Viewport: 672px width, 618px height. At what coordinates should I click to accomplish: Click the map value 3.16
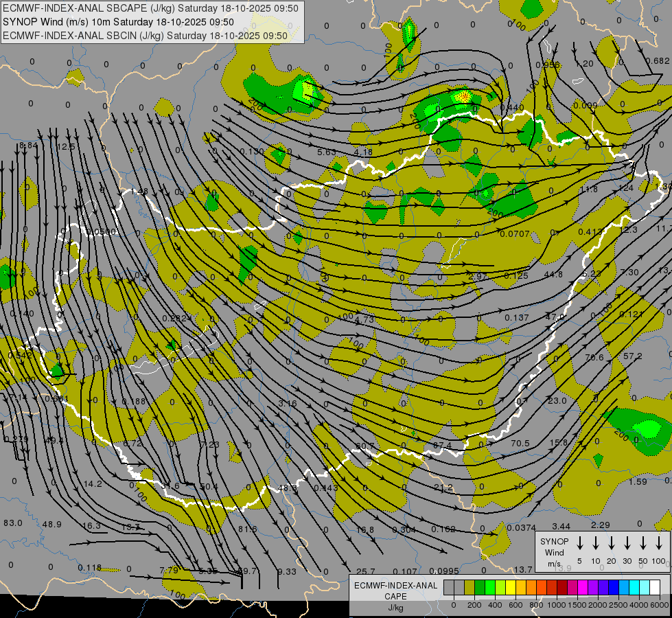287,403
